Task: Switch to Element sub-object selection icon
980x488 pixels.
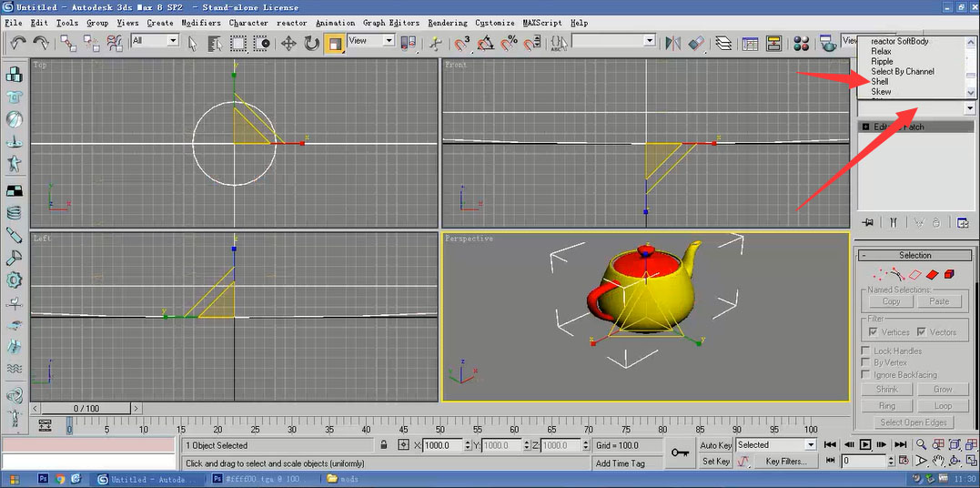Action: [x=949, y=274]
